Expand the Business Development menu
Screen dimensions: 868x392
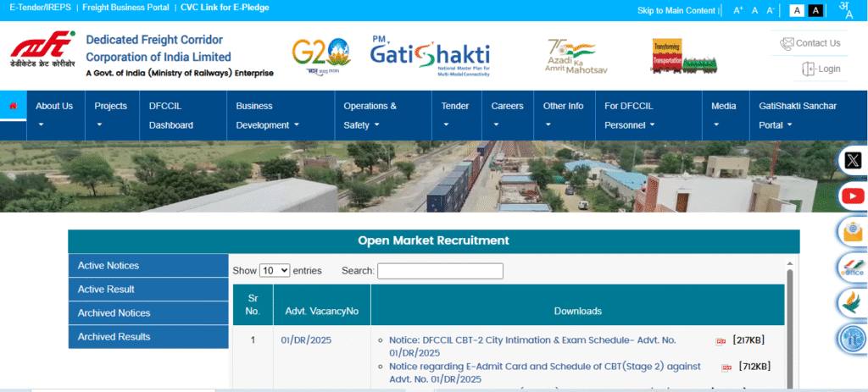point(268,116)
